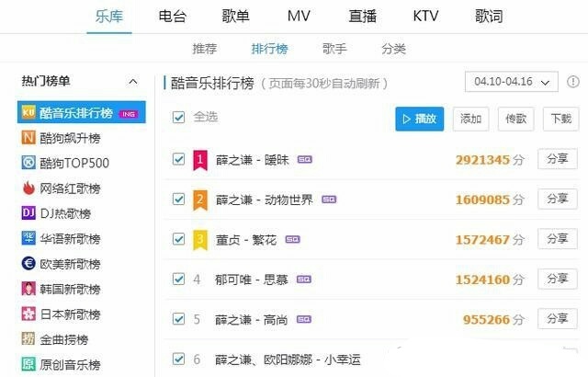Select the 韩国新歌榜 portrait icon
The image size is (588, 377).
[x=28, y=289]
